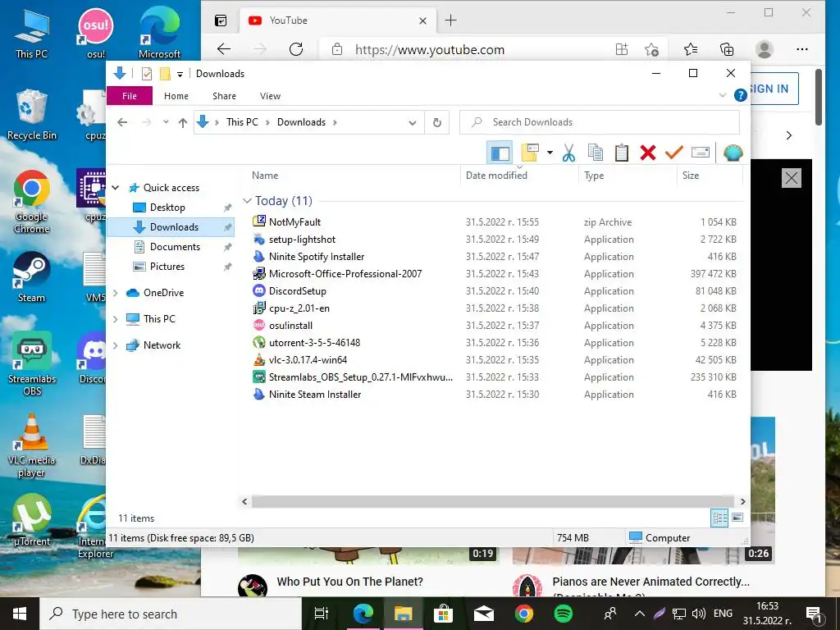The image size is (840, 630).
Task: Open the new folder icon dropdown arrow
Action: click(550, 153)
